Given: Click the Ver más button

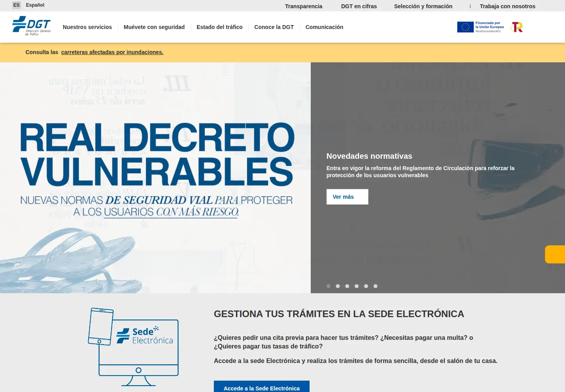Looking at the screenshot, I should click(x=347, y=197).
